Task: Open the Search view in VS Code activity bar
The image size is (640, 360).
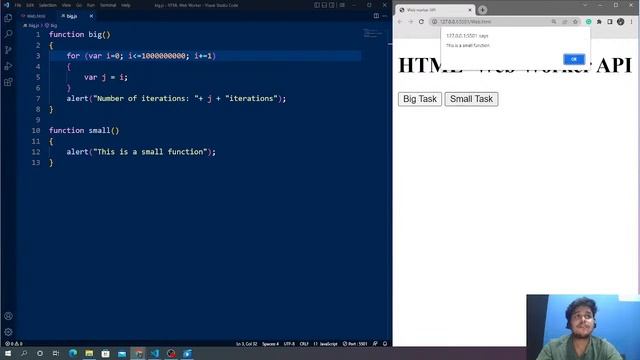Action: 8,34
